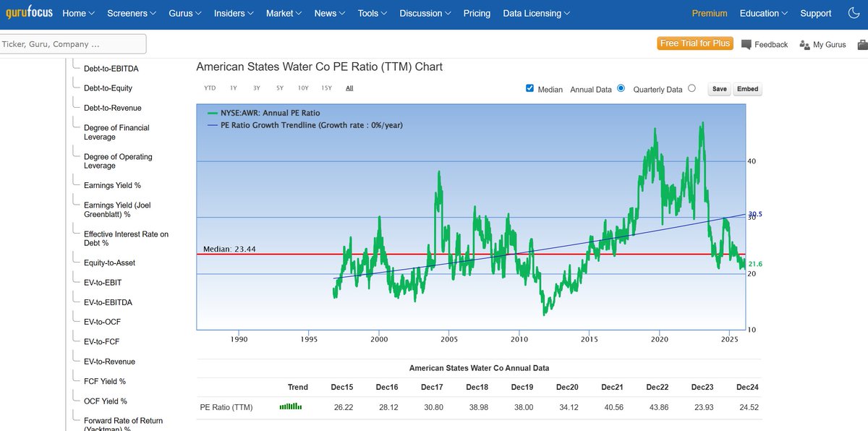Open EV-to-OCF in the sidebar
Image resolution: width=868 pixels, height=431 pixels.
tap(103, 322)
